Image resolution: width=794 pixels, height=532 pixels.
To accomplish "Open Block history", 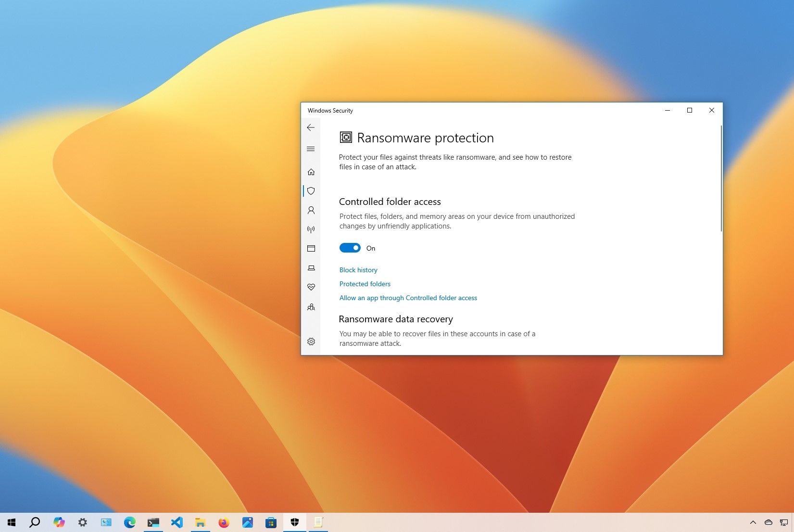I will tap(358, 270).
